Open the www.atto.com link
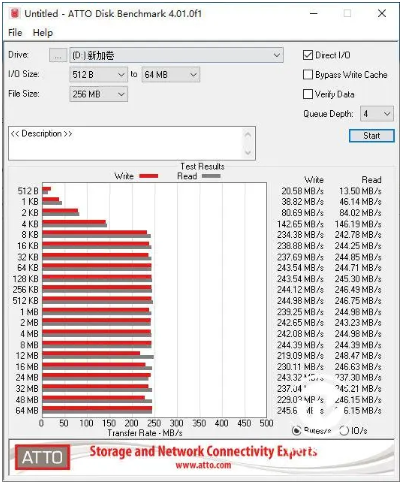Viewport: 403px width, 486px height. click(x=203, y=465)
